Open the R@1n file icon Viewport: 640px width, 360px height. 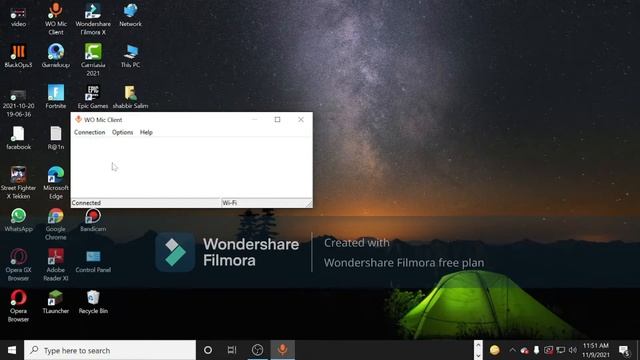point(56,138)
